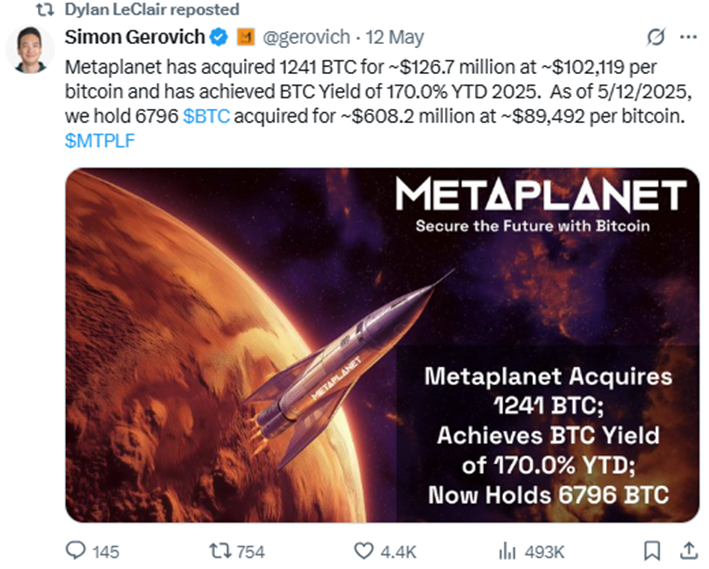Repost the tweet via retweet icon

(x=220, y=551)
